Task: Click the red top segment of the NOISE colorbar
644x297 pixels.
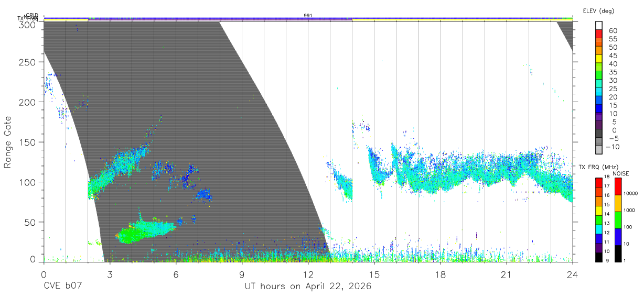Action: [618, 186]
